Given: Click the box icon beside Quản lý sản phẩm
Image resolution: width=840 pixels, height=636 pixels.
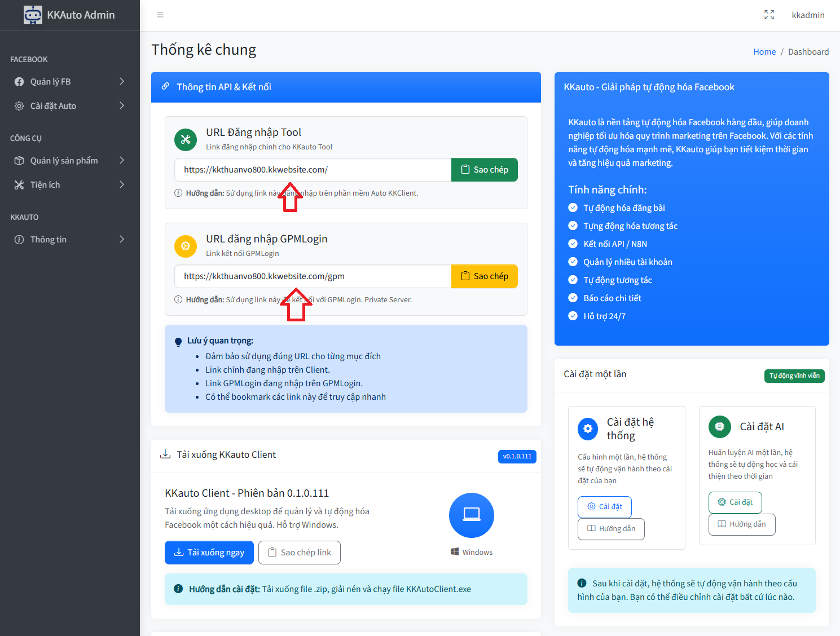Looking at the screenshot, I should [19, 161].
